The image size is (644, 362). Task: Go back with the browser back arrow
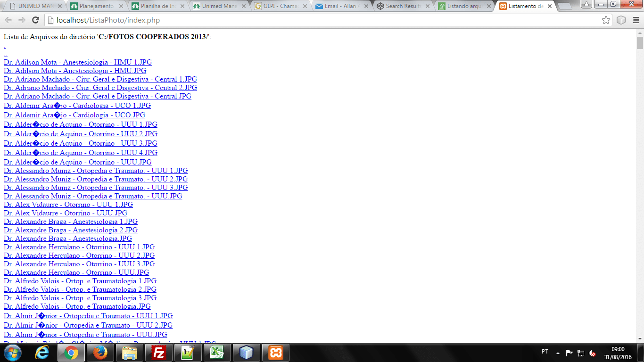coord(8,20)
